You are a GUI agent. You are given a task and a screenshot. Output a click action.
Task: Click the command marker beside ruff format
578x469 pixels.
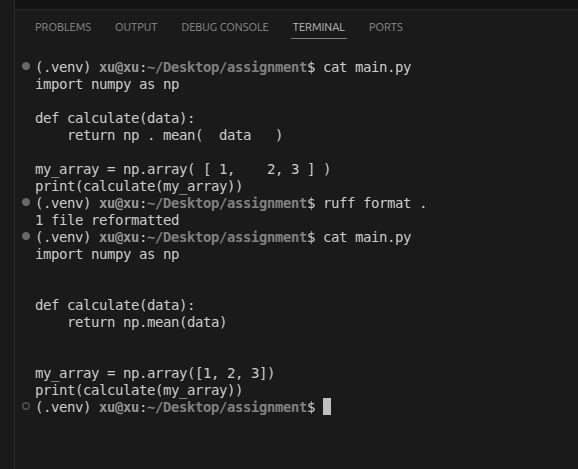click(26, 202)
